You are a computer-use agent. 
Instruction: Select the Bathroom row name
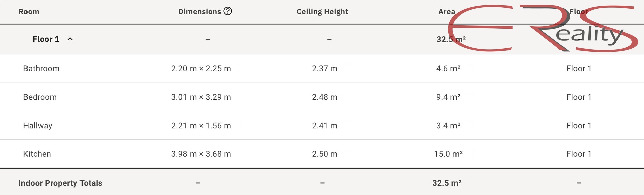pyautogui.click(x=41, y=68)
